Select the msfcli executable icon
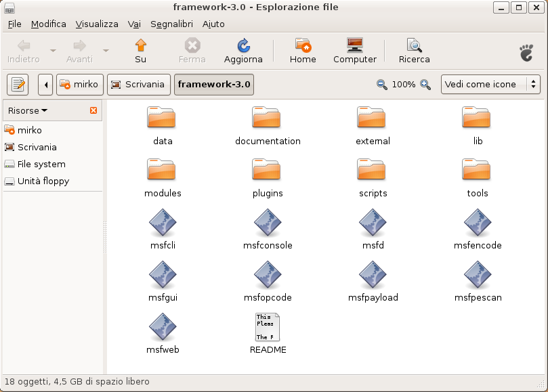Image resolution: width=548 pixels, height=392 pixels. [x=163, y=223]
